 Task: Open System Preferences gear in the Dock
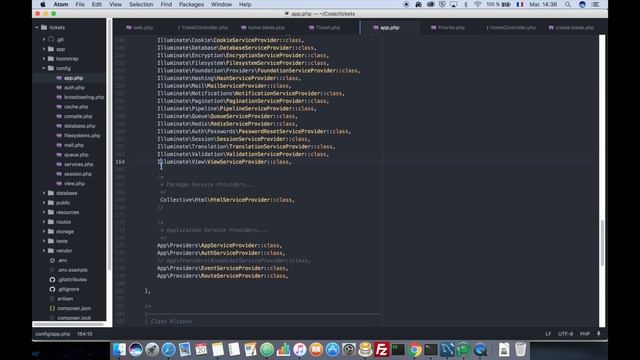(349, 350)
